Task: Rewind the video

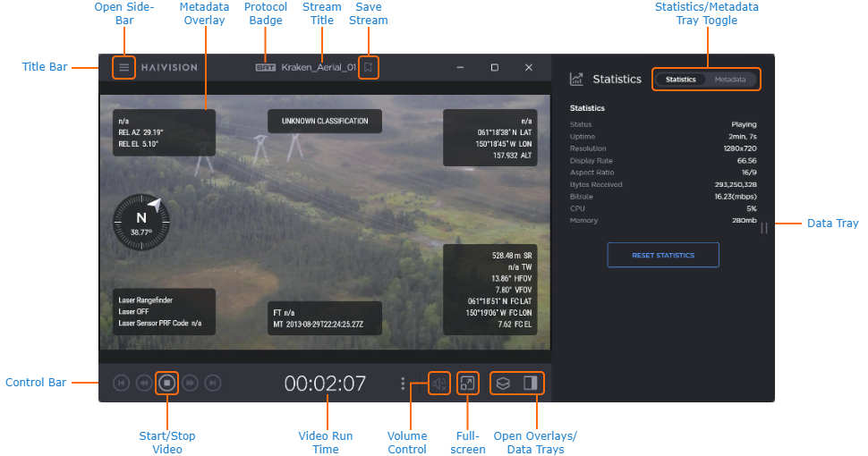Action: click(x=143, y=384)
